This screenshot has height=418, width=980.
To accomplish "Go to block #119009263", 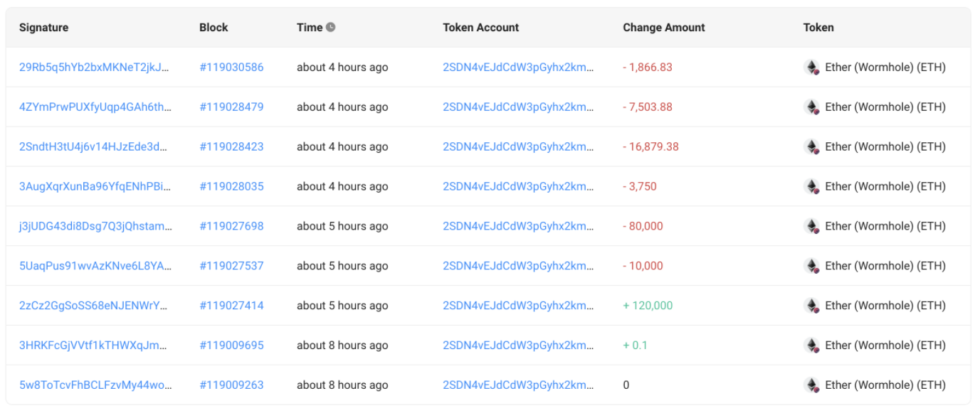I will point(231,385).
